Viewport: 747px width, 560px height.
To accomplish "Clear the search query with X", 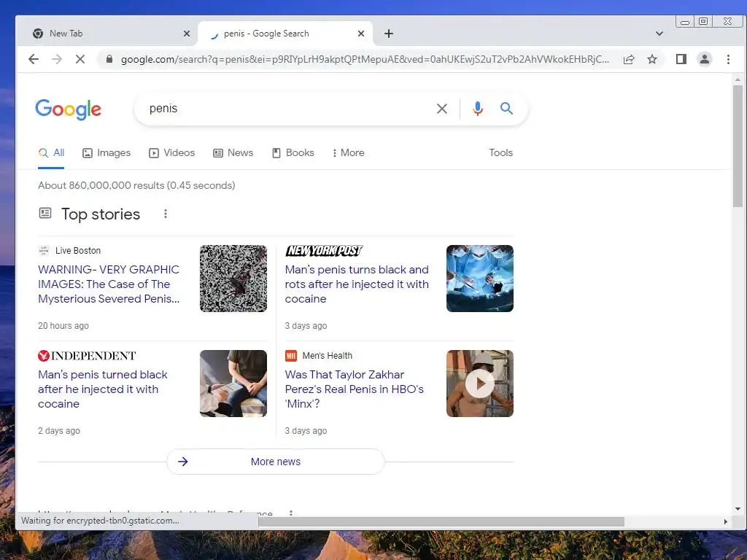I will [442, 109].
